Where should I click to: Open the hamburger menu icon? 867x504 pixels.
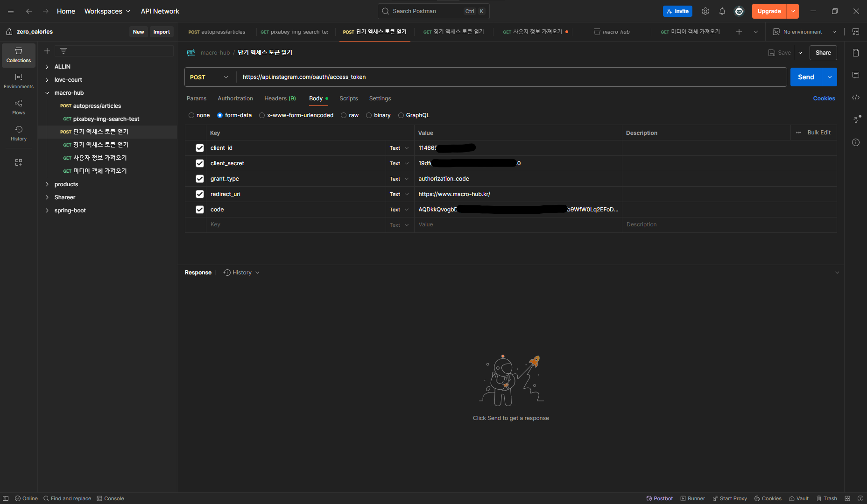coord(11,11)
